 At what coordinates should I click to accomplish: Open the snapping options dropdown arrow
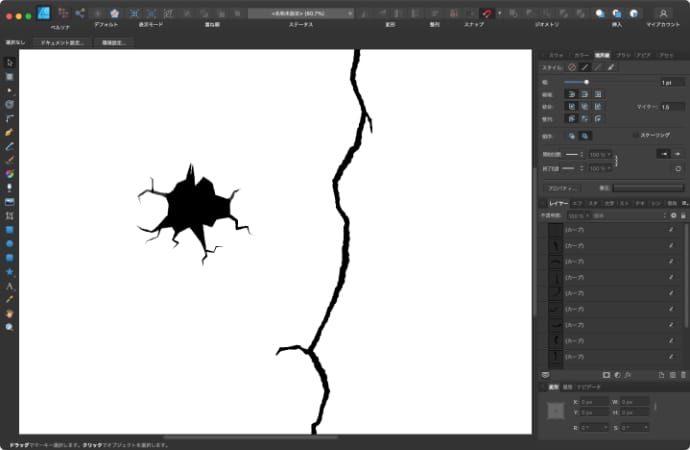tap(498, 13)
